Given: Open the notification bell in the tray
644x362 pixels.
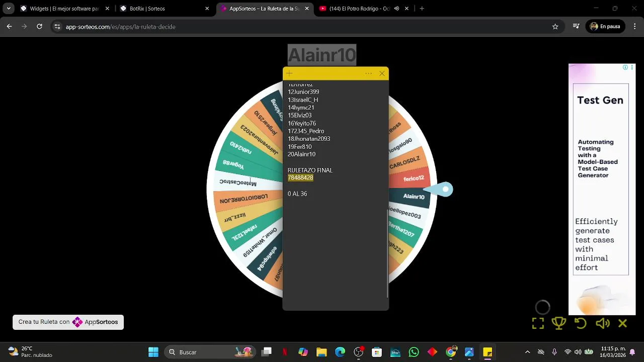Looking at the screenshot, I should (x=632, y=352).
